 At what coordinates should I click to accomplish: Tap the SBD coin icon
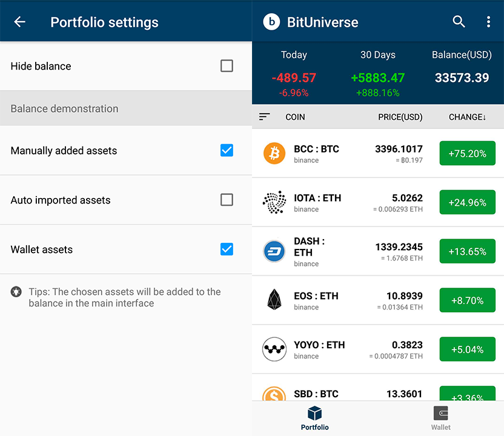274,394
